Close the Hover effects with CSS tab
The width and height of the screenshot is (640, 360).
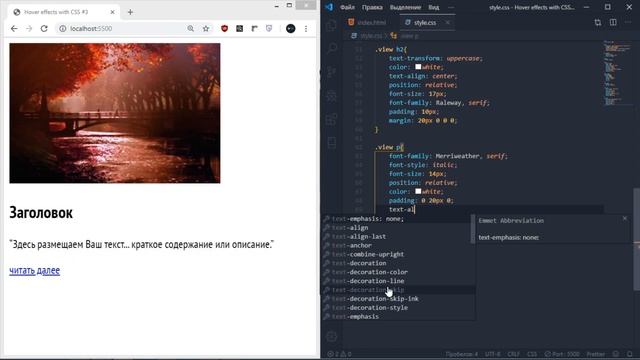(x=113, y=12)
